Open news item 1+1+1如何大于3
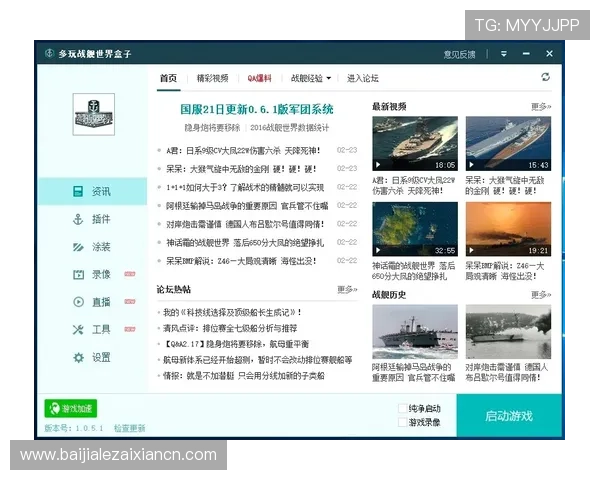Image resolution: width=600 pixels, height=480 pixels. tap(245, 188)
